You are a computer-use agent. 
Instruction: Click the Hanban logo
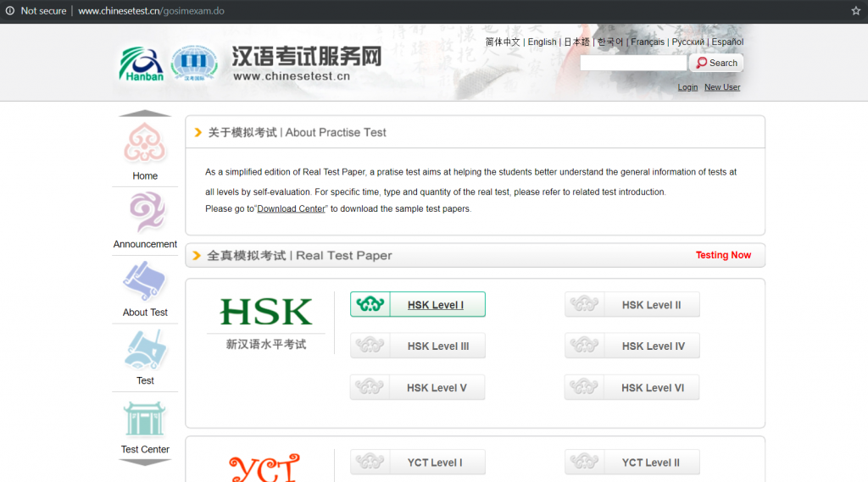pyautogui.click(x=141, y=64)
